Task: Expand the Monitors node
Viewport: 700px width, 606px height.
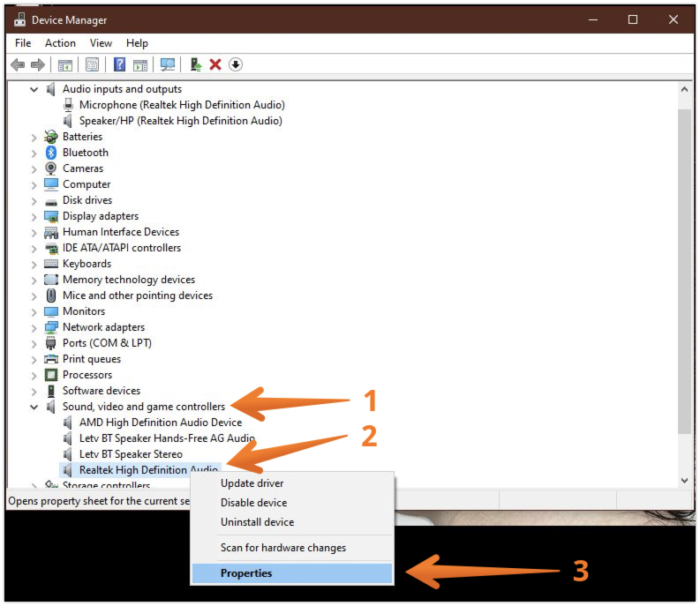Action: tap(34, 312)
